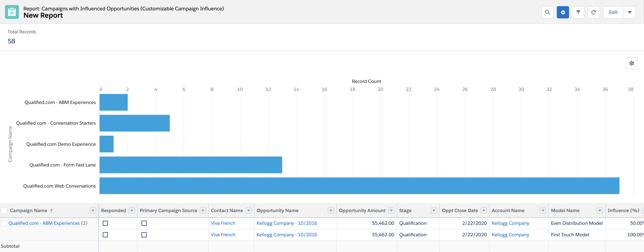
Task: Click the Even Distribution Model cell
Action: click(577, 223)
